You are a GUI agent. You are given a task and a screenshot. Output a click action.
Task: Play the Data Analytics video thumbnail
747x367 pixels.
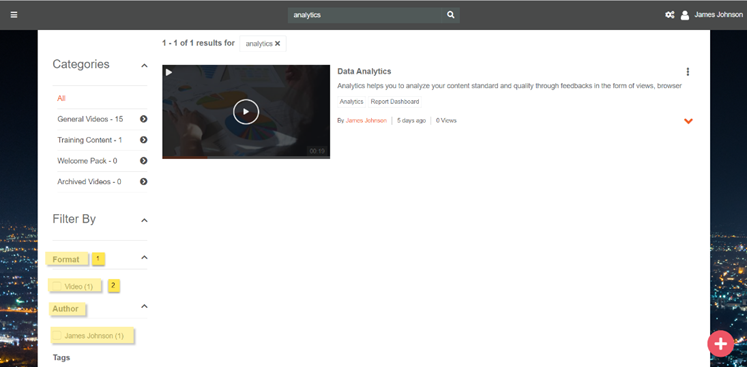pyautogui.click(x=246, y=112)
